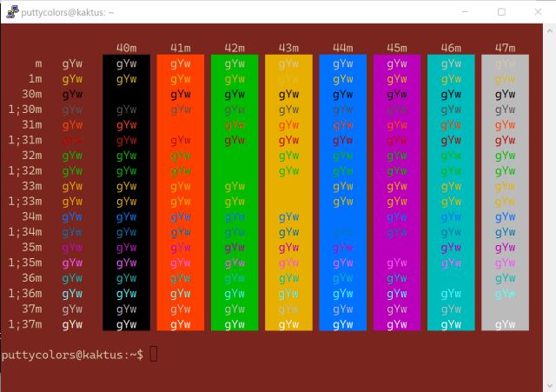Click the puttycolors@kaktus:~$ shell prompt text
Viewport: 556px width, 392px height.
pos(72,355)
